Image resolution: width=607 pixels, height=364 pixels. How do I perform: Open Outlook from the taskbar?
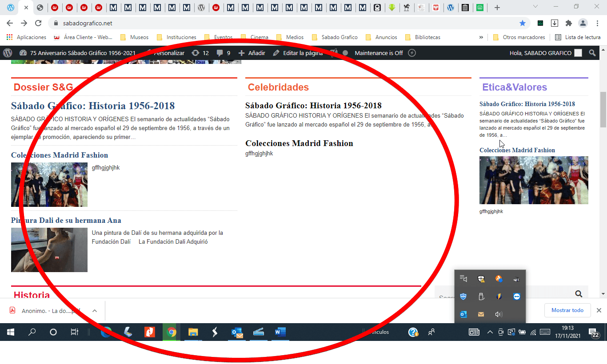[x=237, y=332]
